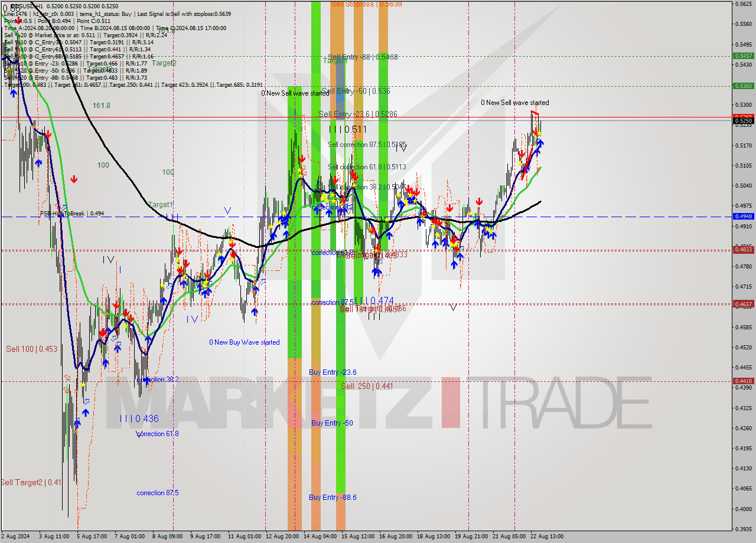Select '0 New Buy Wave started' text
Viewport: 756px width, 543px height.
click(x=245, y=342)
